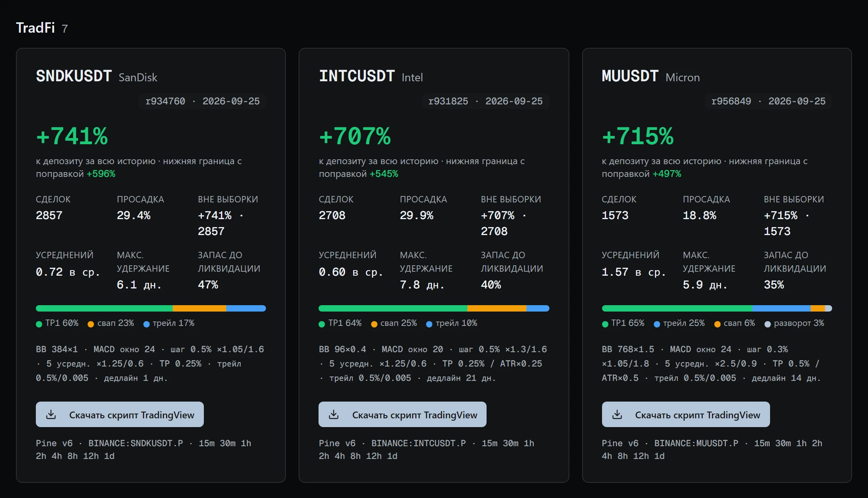Click the blue трейл 25% legend dot
The height and width of the screenshot is (498, 868).
657,324
